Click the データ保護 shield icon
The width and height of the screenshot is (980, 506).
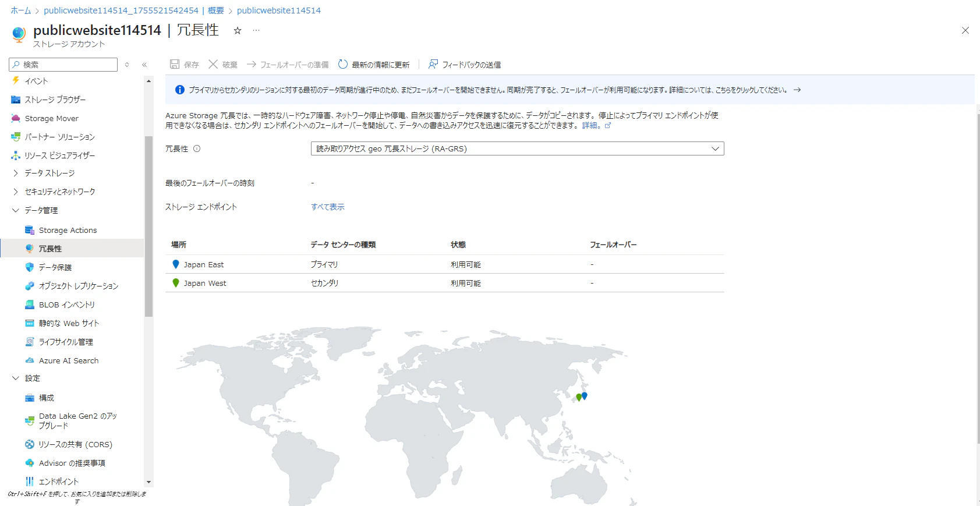[x=30, y=267]
